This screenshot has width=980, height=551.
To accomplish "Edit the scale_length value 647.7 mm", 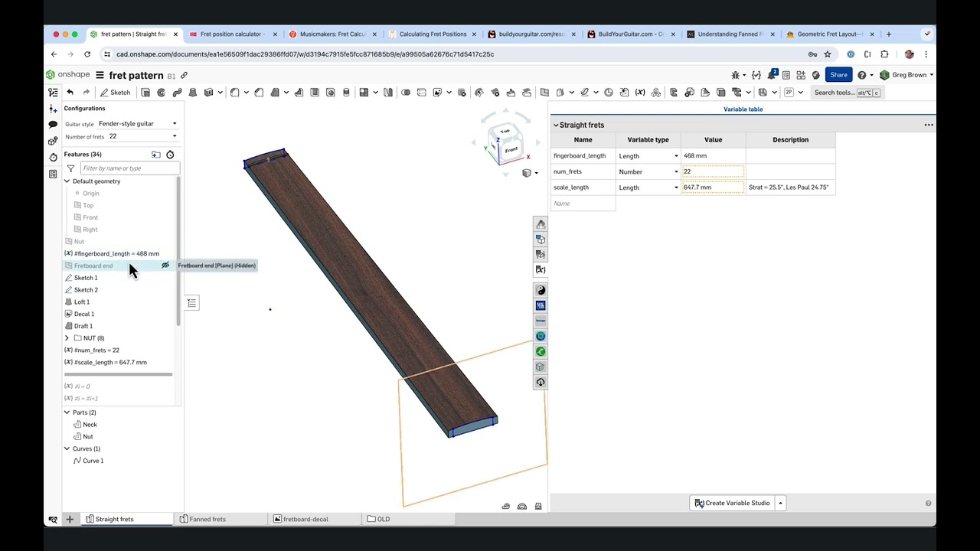I will (x=713, y=187).
